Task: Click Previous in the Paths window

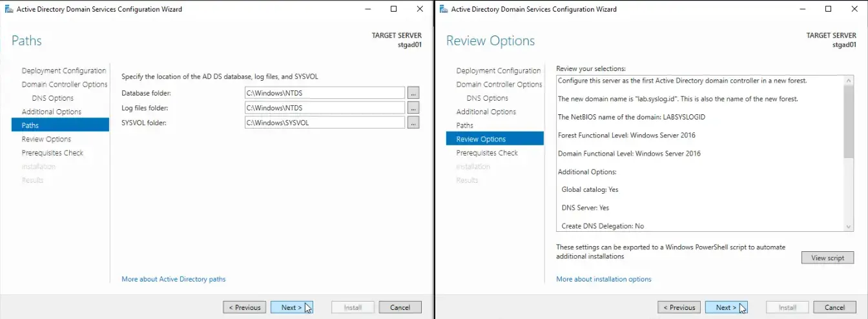Action: (245, 307)
